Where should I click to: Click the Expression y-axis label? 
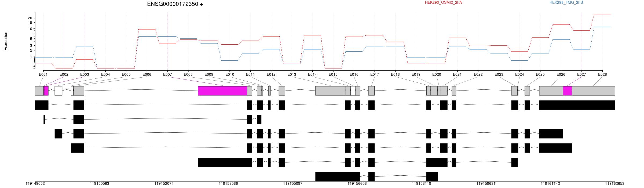(x=6, y=41)
